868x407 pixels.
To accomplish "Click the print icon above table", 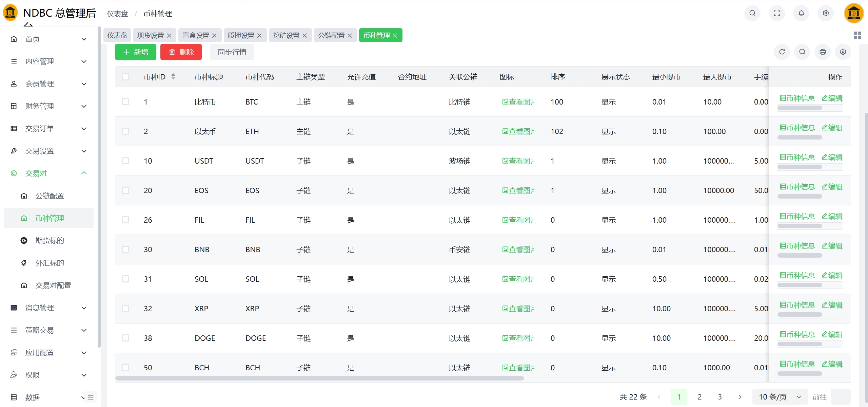I will (823, 52).
